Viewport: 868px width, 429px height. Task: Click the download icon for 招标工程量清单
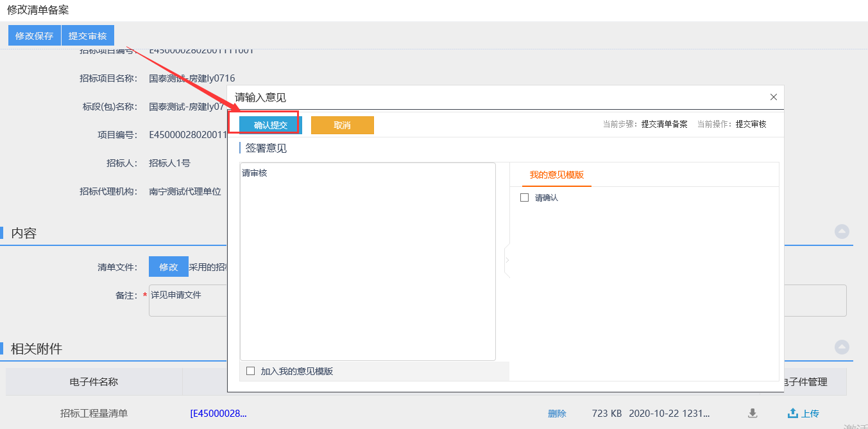pos(753,414)
